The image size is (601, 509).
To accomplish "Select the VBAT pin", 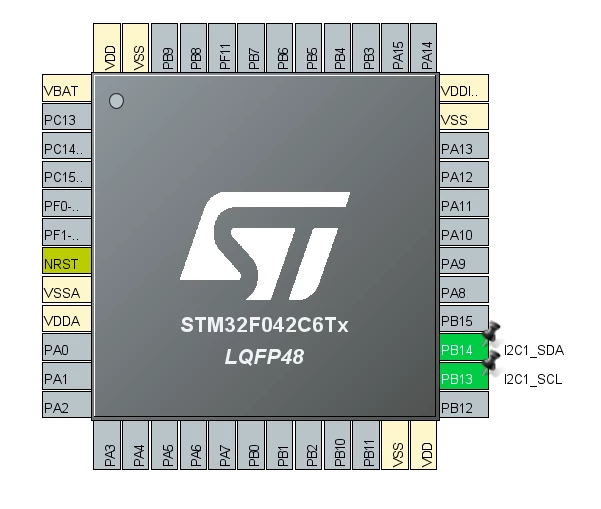I will [67, 88].
